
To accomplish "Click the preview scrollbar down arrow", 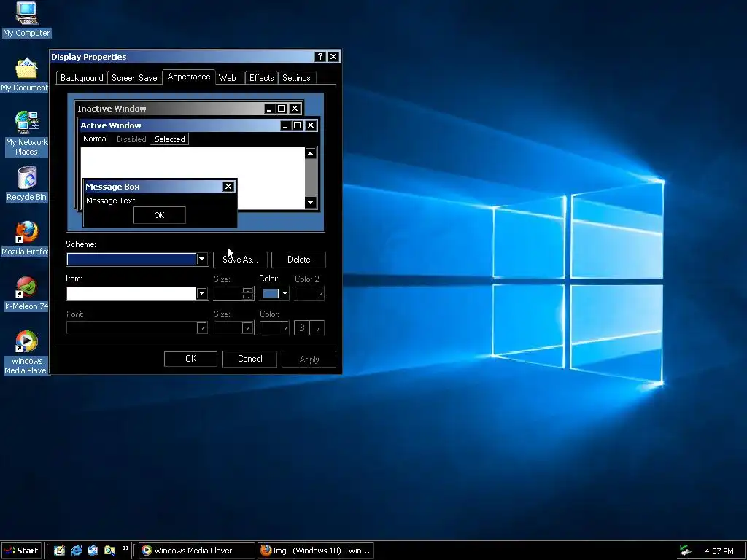I will coord(311,203).
